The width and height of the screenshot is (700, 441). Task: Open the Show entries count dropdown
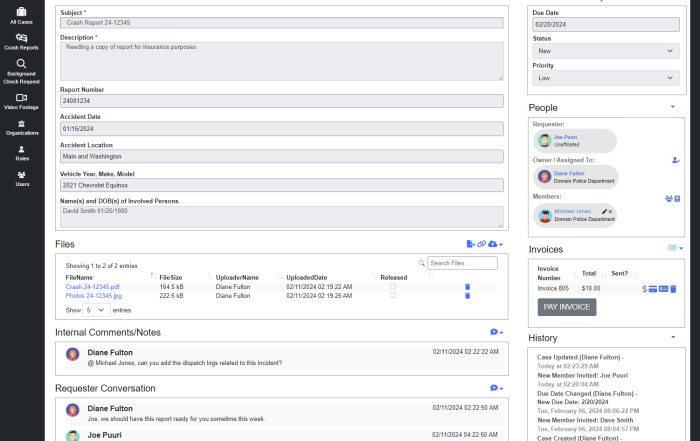[x=96, y=310]
